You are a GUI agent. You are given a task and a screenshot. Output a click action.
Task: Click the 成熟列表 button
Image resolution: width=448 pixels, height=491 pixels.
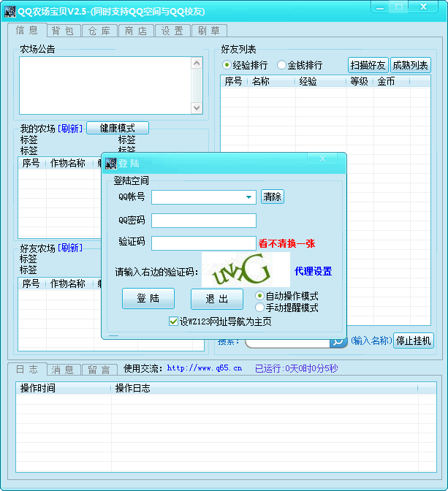(x=411, y=65)
